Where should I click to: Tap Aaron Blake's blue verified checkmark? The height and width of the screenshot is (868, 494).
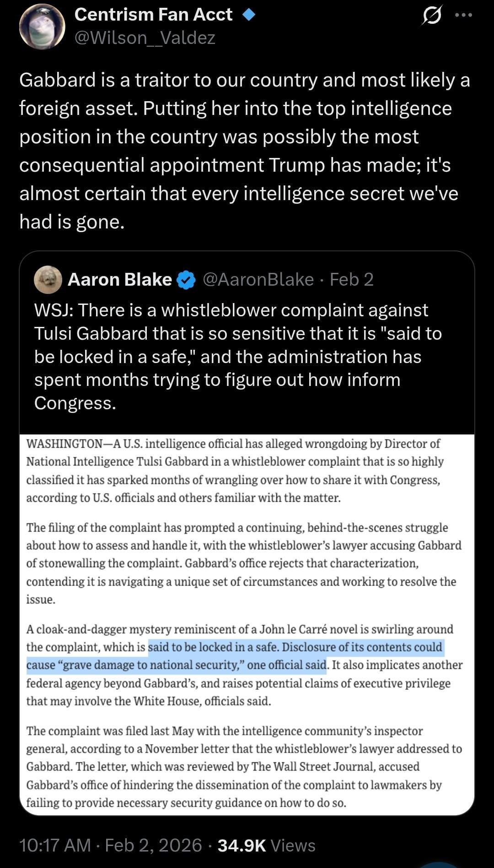click(186, 280)
